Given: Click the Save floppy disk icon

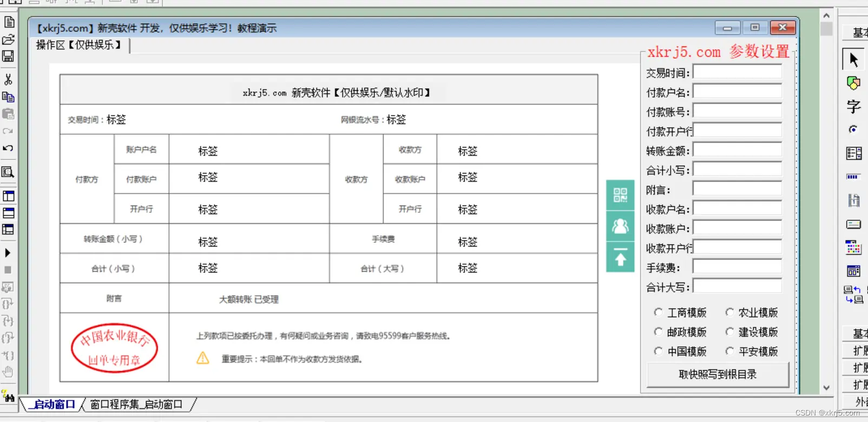Looking at the screenshot, I should pyautogui.click(x=9, y=56).
